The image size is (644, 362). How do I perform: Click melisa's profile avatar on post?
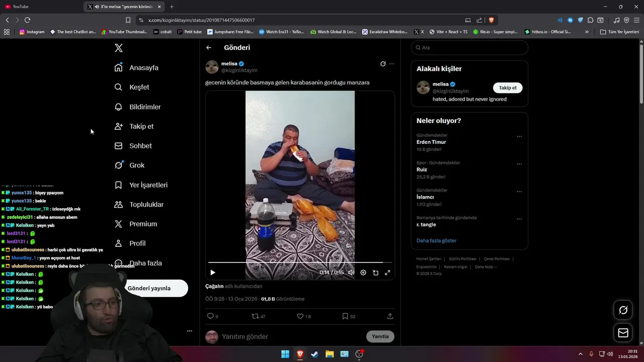[x=212, y=67]
